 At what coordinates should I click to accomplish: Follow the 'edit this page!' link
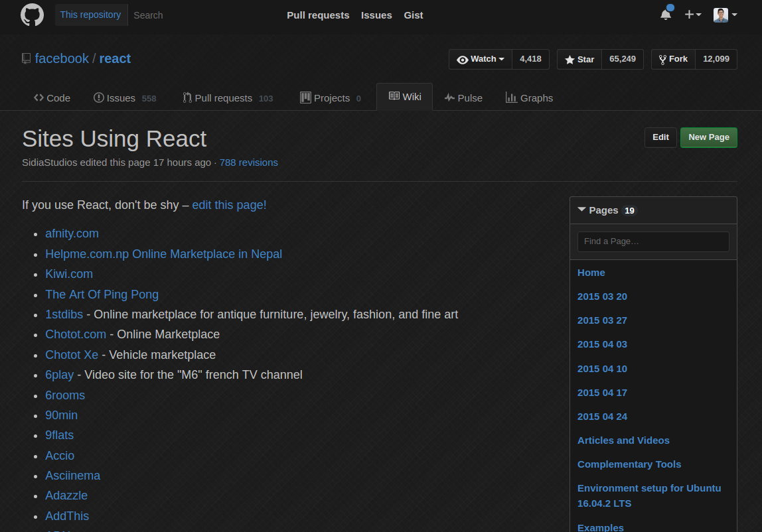[x=229, y=205]
